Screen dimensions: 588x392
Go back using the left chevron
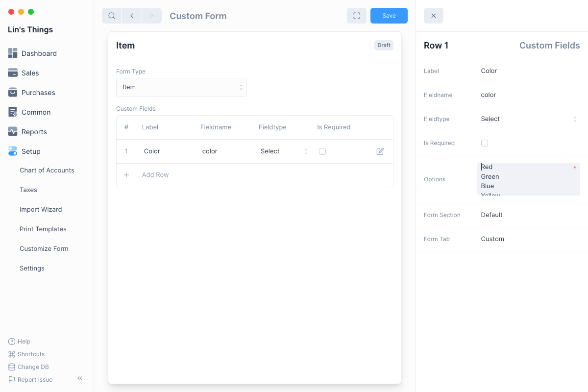pos(132,16)
